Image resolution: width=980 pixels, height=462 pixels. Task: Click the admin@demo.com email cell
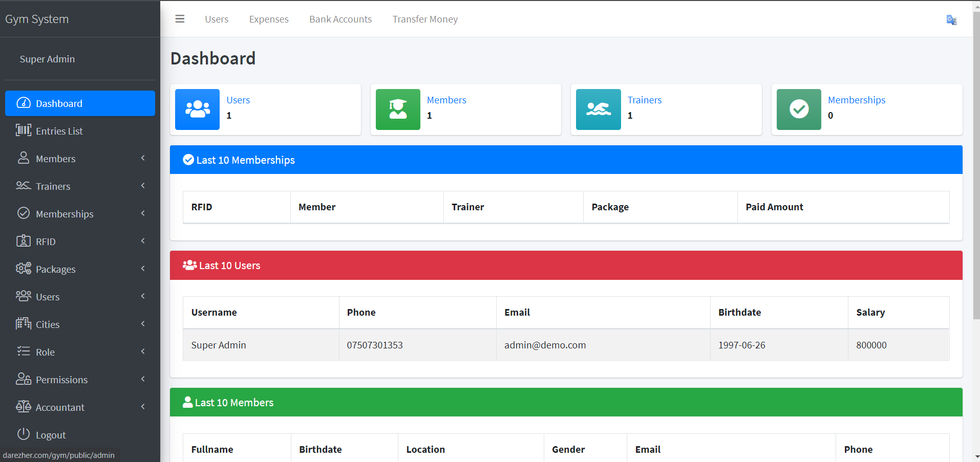click(x=603, y=345)
